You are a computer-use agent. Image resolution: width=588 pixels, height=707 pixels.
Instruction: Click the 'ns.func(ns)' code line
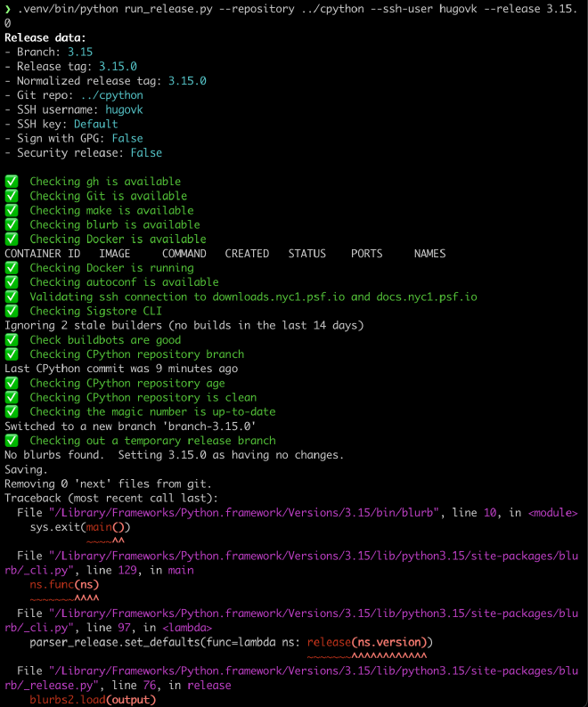[x=64, y=585]
